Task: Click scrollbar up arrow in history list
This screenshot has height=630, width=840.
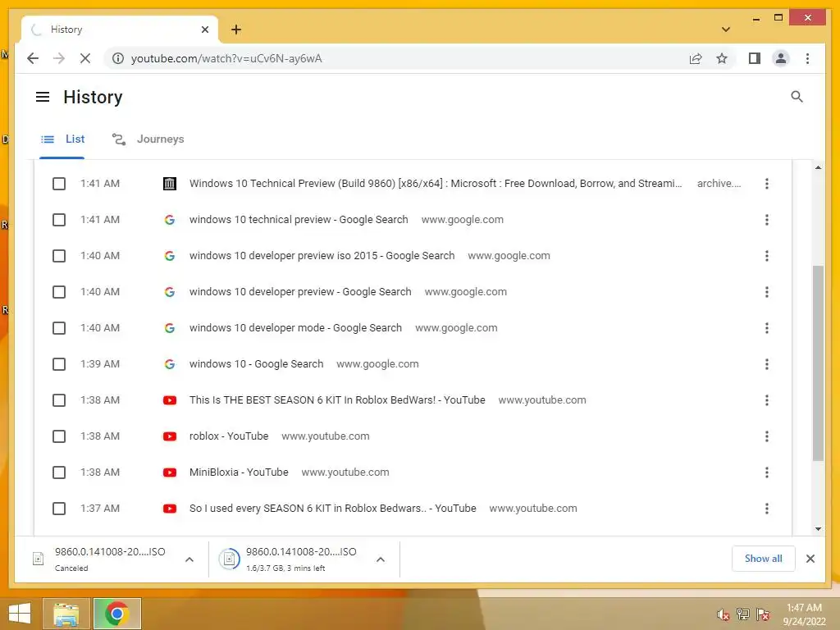Action: pos(818,167)
